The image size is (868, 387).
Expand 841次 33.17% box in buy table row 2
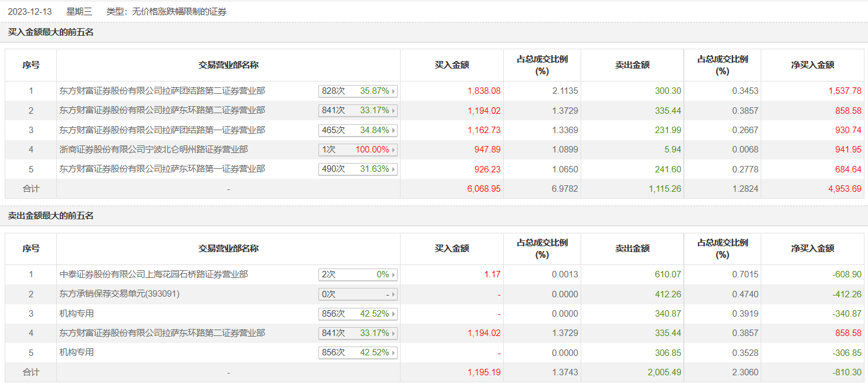(x=394, y=111)
